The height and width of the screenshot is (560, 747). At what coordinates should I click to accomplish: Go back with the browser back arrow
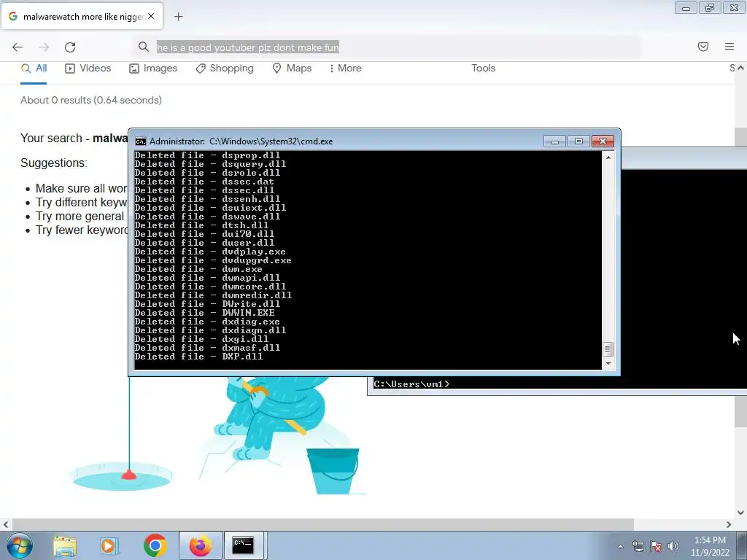[x=18, y=47]
